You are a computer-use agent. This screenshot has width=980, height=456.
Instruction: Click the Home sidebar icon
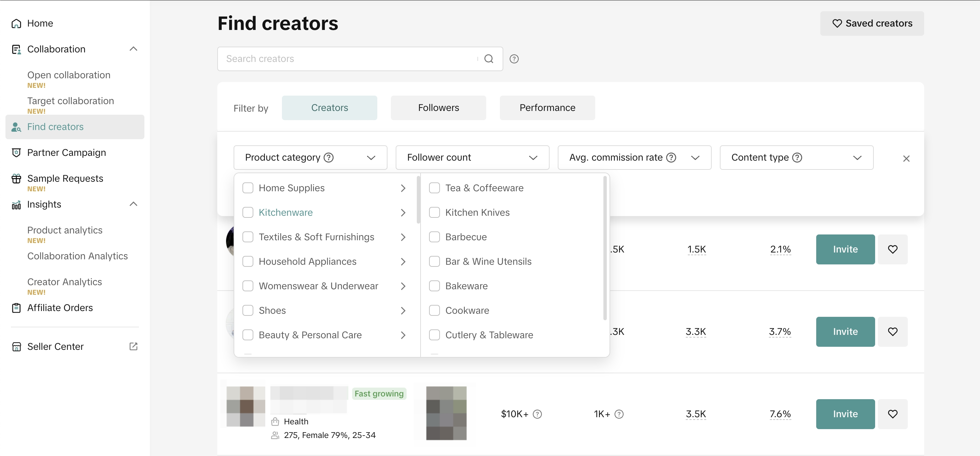pos(16,23)
